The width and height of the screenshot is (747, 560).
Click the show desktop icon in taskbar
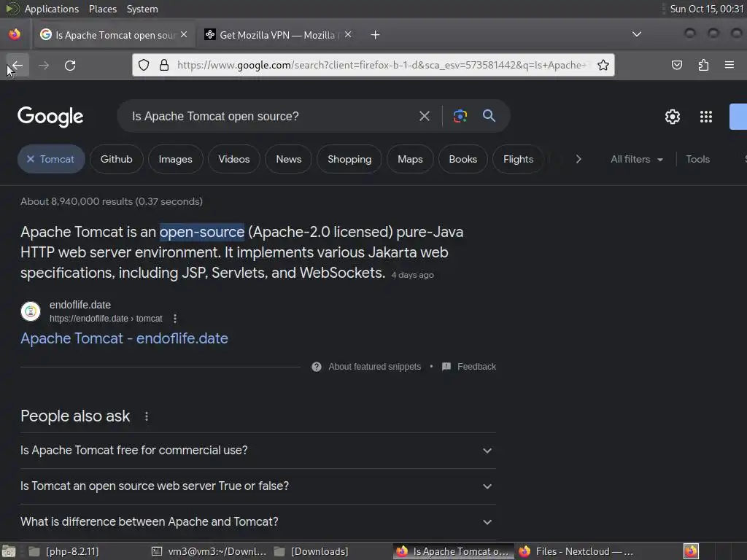click(x=9, y=551)
